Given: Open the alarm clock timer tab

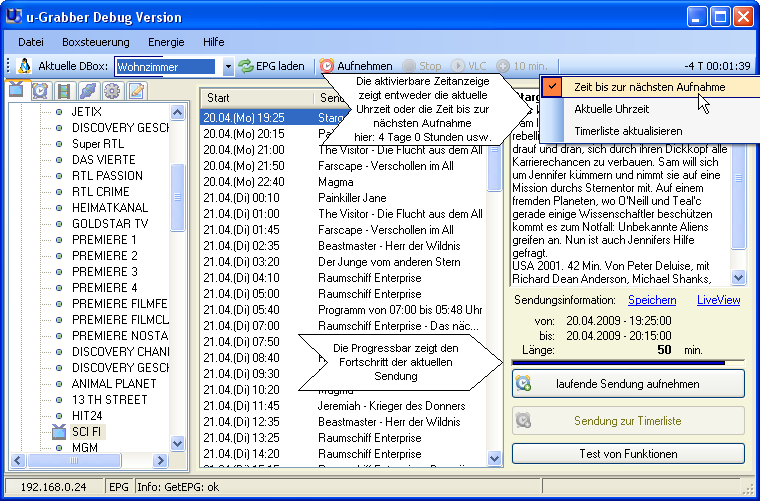Looking at the screenshot, I should click(40, 91).
